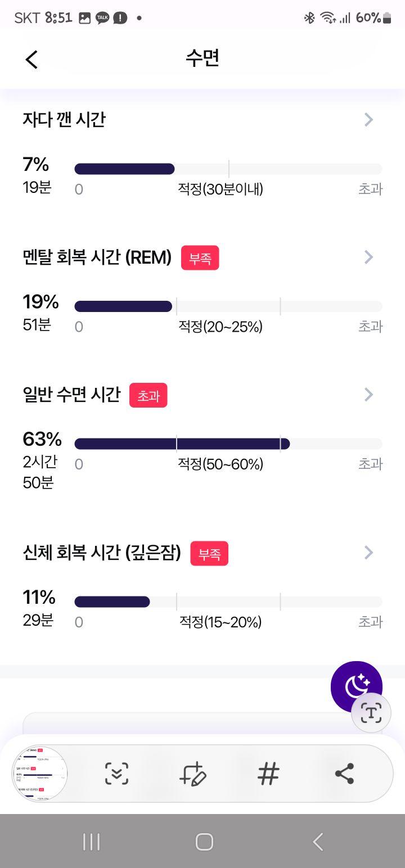
Task: Expand 멘탈 회복 시간 (REM) chevron
Action: pos(368,257)
